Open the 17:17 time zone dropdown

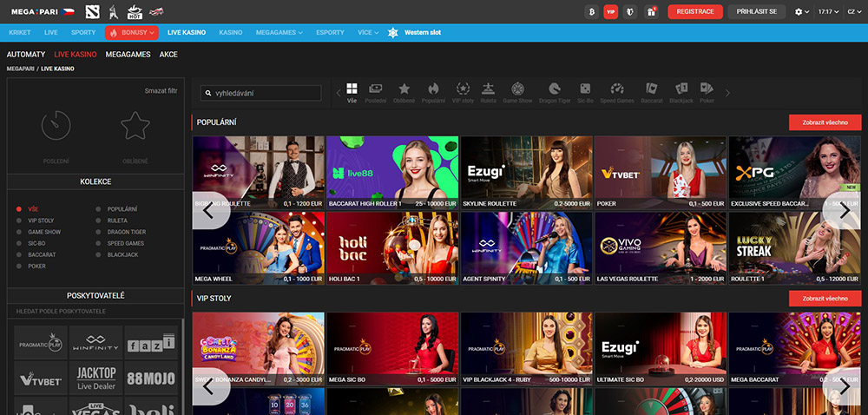pyautogui.click(x=828, y=11)
